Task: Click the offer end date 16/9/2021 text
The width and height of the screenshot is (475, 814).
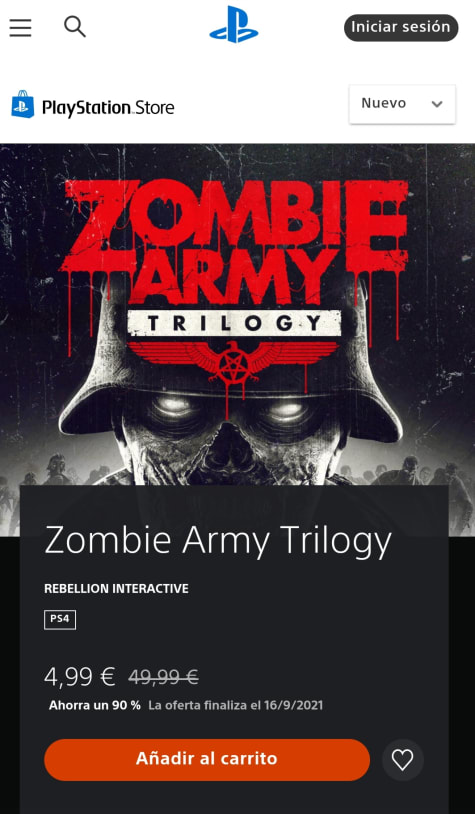Action: pyautogui.click(x=293, y=706)
